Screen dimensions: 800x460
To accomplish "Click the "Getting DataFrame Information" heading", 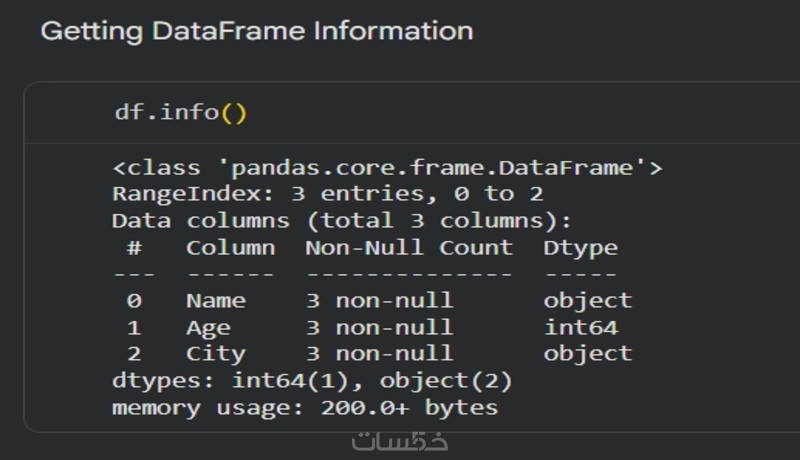I will (x=256, y=31).
